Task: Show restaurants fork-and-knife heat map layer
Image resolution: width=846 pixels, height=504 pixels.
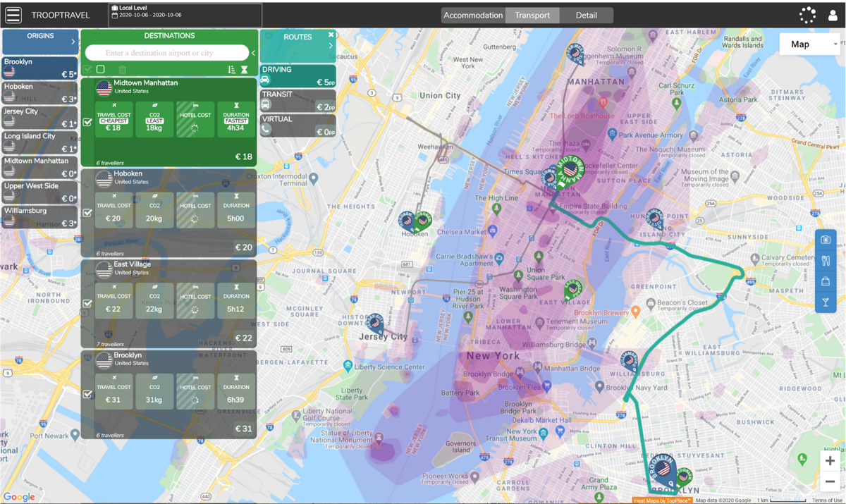Action: pos(826,261)
